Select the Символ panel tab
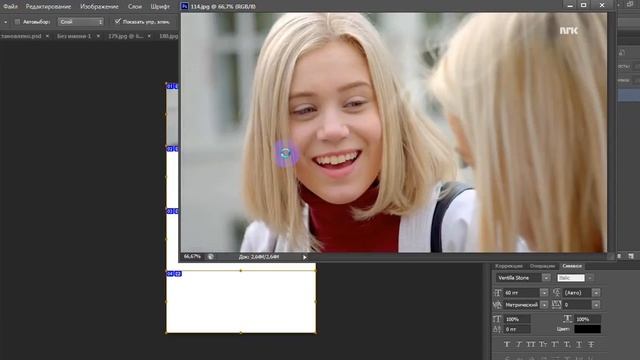The image size is (640, 360). [572, 266]
